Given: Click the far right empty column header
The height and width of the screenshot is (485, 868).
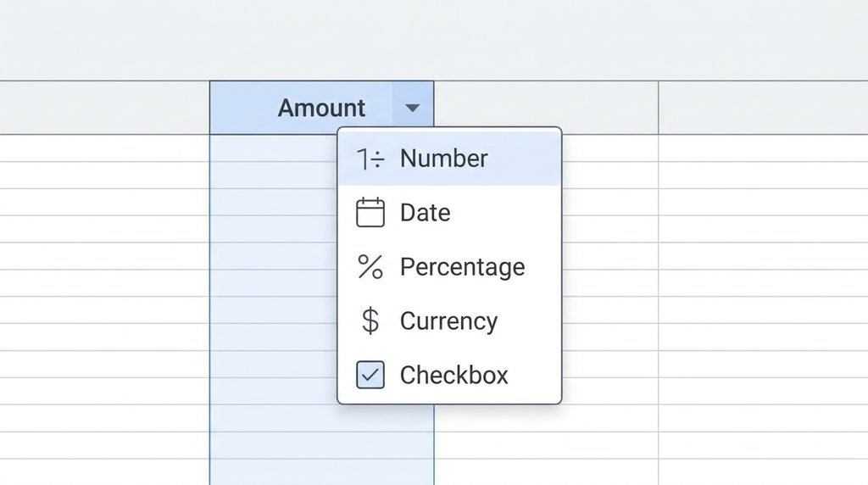Looking at the screenshot, I should point(764,108).
